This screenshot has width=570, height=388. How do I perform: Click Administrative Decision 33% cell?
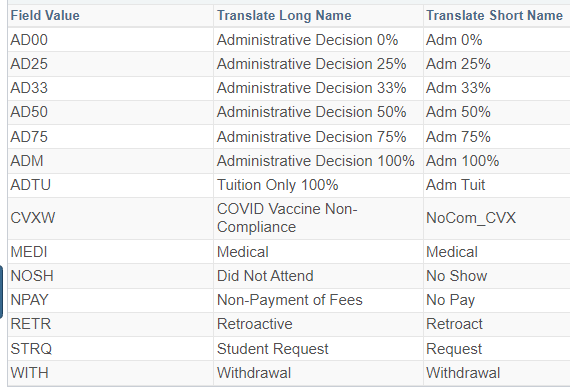coord(312,88)
